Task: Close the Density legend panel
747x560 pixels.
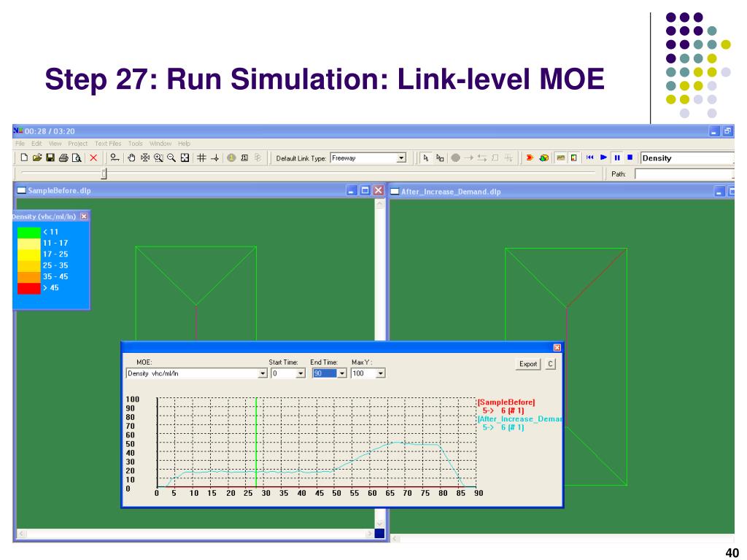Action: [84, 216]
